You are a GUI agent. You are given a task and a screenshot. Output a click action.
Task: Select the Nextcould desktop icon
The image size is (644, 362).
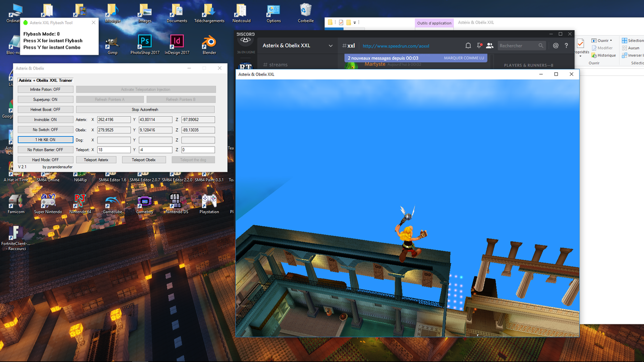[241, 14]
